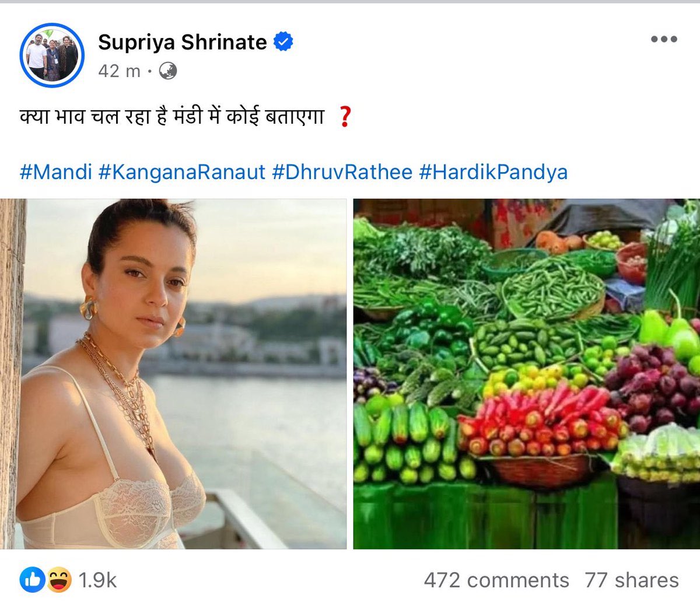Open the 1.9k reactions count
The image size is (700, 609).
coord(97,580)
